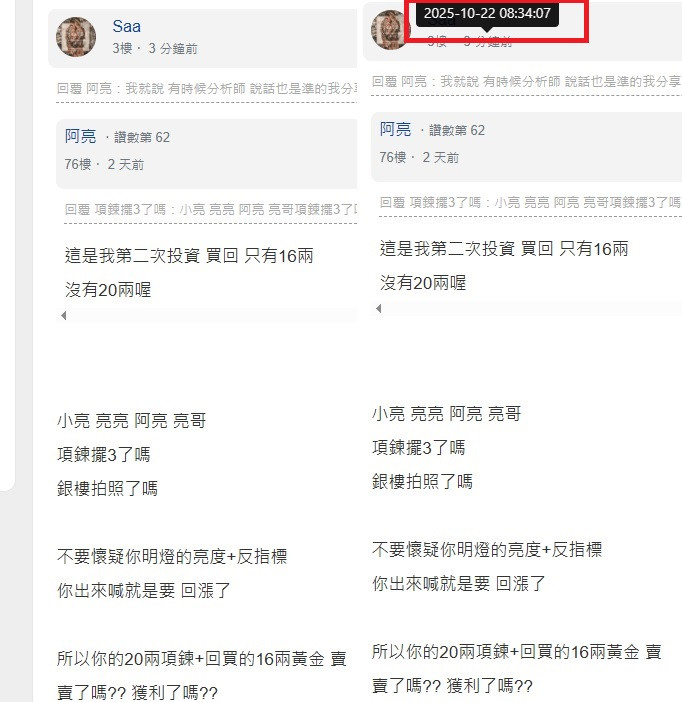Open right nested quote 回覆 項鍊擺3了嗎
Viewport: 682px width, 702px height.
tap(530, 202)
